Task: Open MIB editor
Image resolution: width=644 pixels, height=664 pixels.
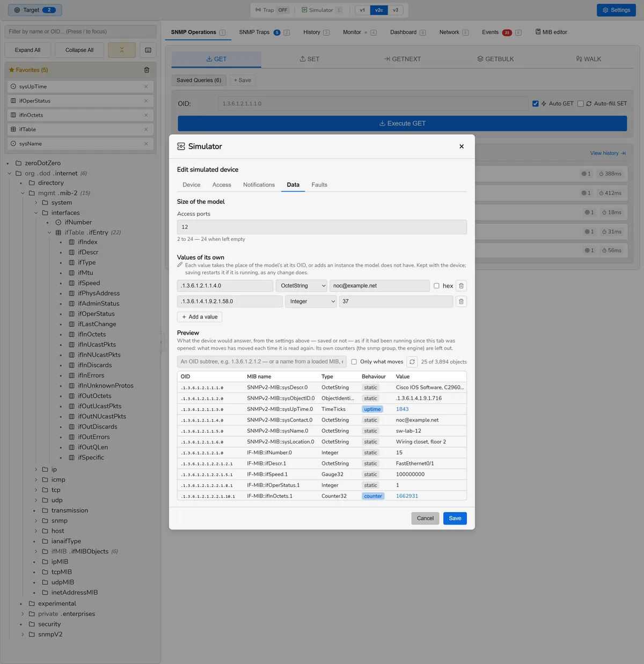Action: tap(551, 32)
